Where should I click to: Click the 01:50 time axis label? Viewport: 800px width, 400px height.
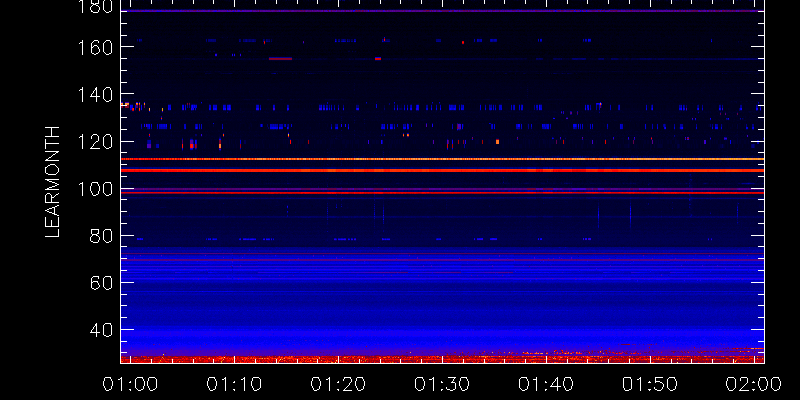point(650,384)
